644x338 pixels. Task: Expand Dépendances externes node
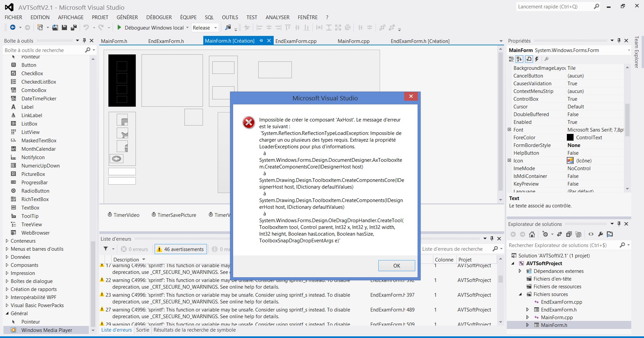520,271
